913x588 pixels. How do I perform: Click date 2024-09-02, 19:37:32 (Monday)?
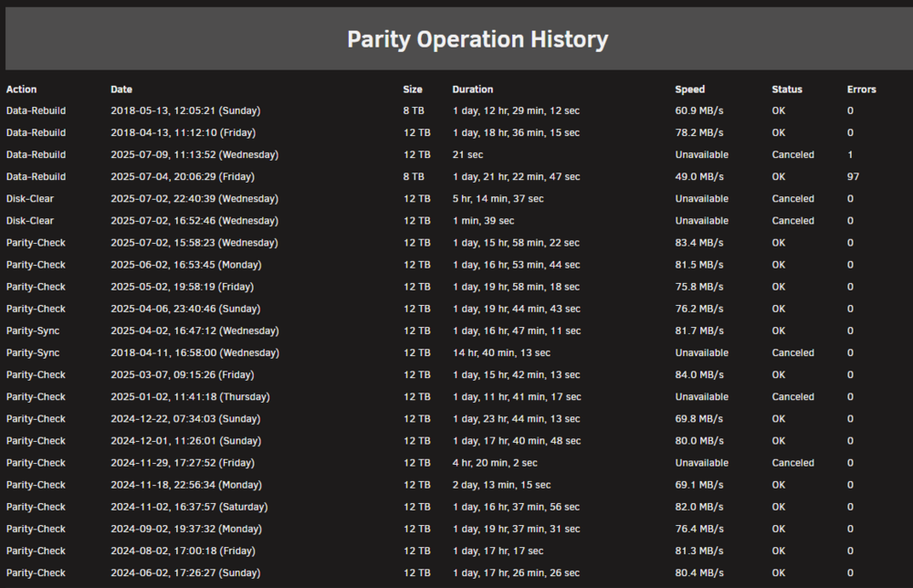[186, 530]
